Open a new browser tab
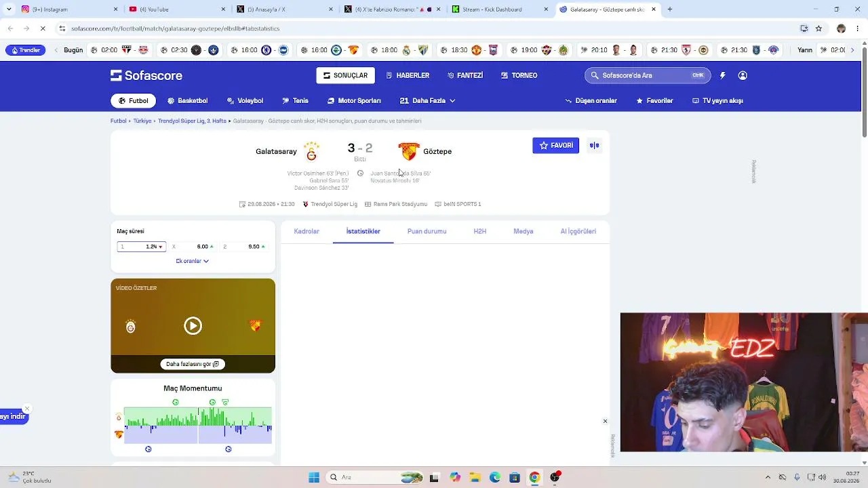Screen dimensions: 868x488 coord(670,9)
